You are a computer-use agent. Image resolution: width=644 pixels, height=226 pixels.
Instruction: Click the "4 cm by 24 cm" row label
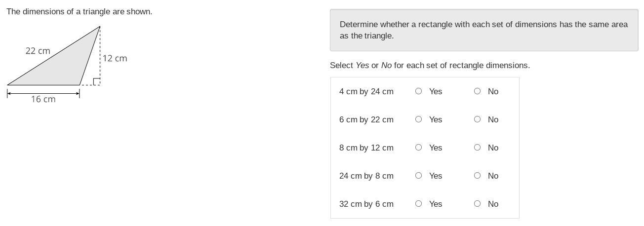click(366, 91)
